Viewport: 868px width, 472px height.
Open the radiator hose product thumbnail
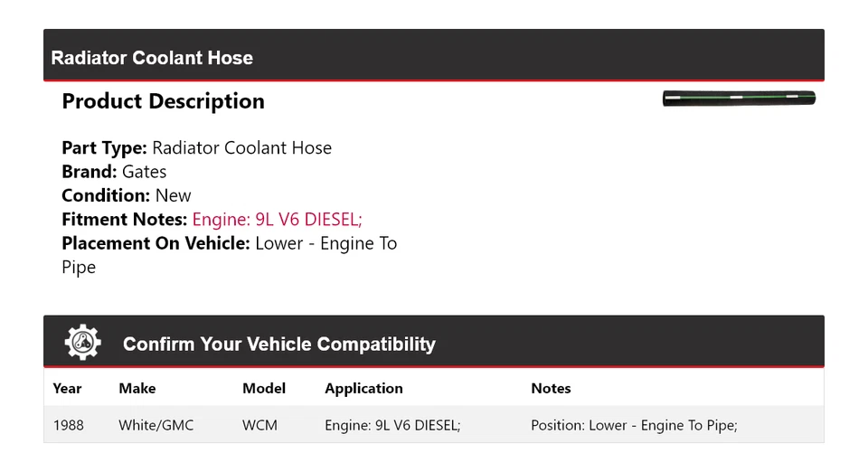[739, 99]
